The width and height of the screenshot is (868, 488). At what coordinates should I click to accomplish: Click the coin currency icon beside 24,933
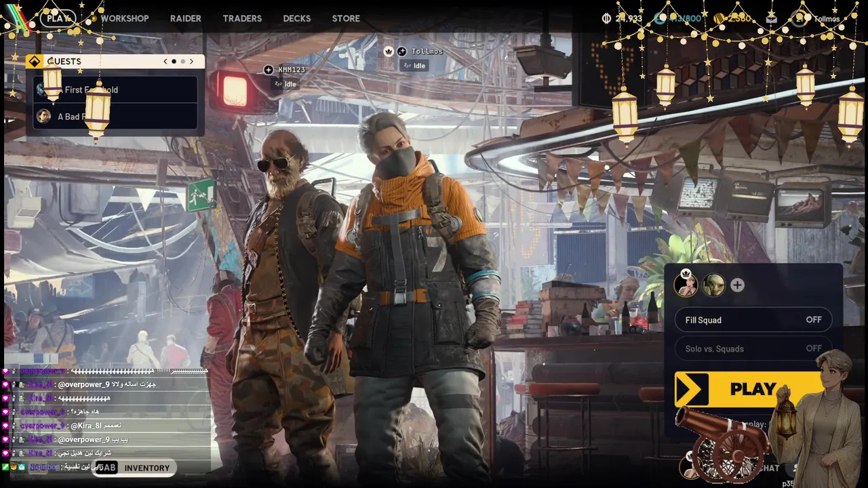(x=606, y=18)
